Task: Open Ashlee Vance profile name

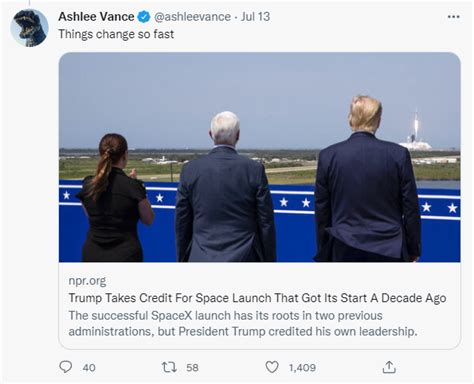Action: pos(96,17)
